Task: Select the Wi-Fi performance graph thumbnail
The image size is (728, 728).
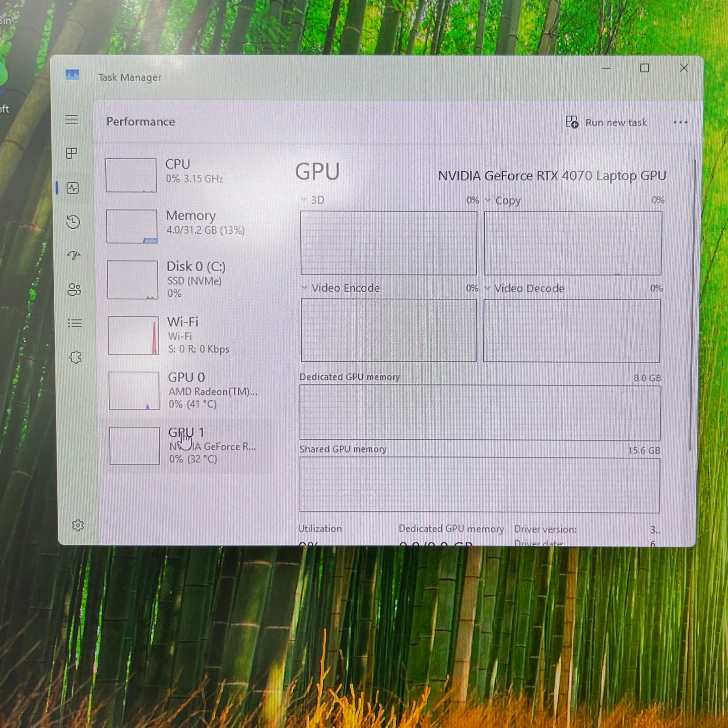Action: pyautogui.click(x=133, y=336)
